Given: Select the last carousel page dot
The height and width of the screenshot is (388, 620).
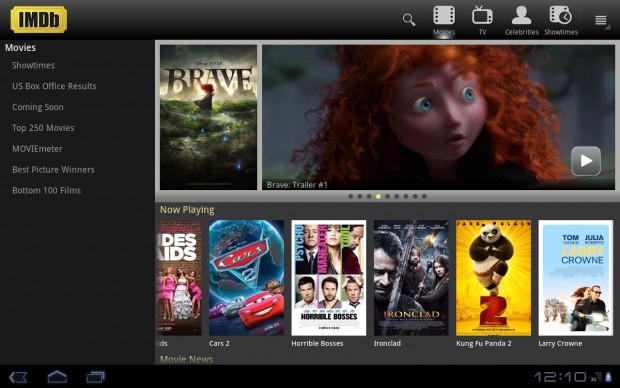Looking at the screenshot, I should point(424,197).
